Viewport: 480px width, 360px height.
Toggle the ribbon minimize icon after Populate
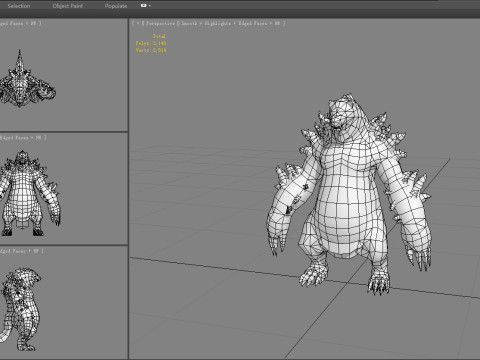pos(144,6)
